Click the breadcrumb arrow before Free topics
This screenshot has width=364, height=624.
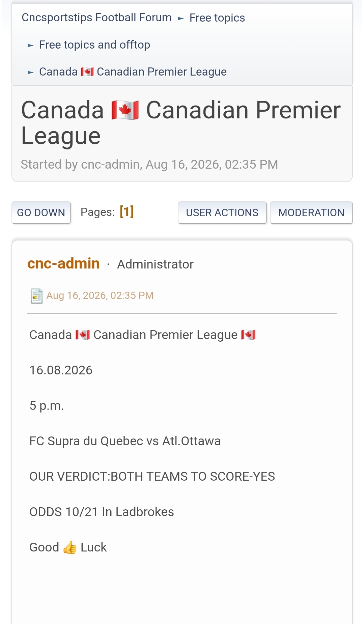click(181, 18)
